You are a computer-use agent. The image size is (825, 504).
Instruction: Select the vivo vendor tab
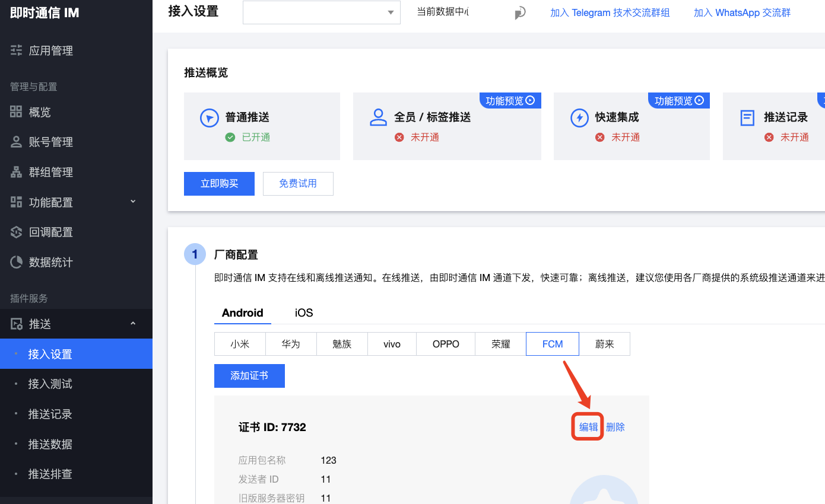(392, 344)
